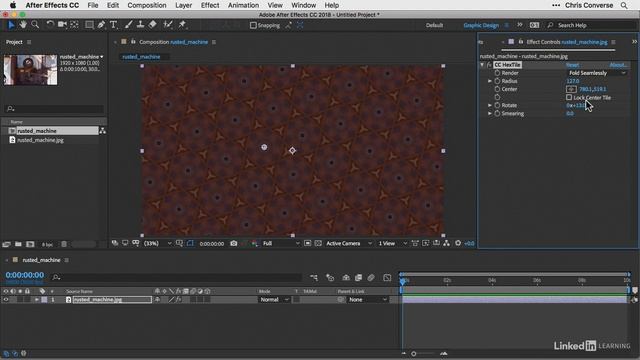Viewport: 640px width, 360px height.
Task: Expand the Radius property
Action: pos(490,81)
